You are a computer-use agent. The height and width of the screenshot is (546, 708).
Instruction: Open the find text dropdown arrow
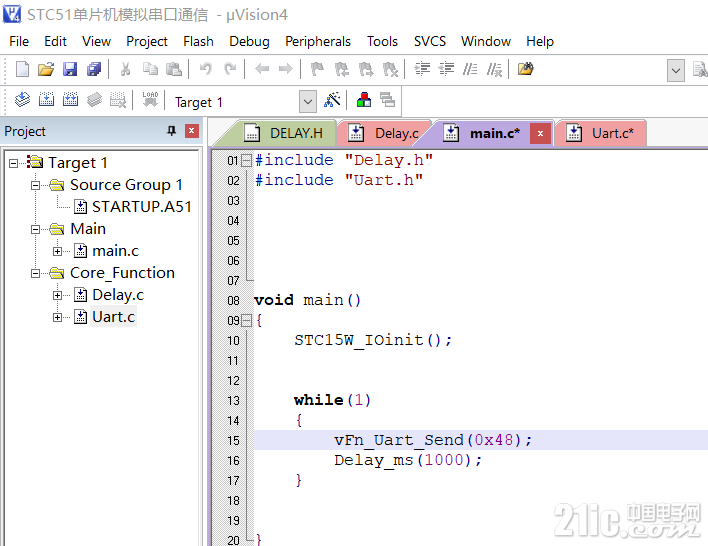(x=676, y=70)
